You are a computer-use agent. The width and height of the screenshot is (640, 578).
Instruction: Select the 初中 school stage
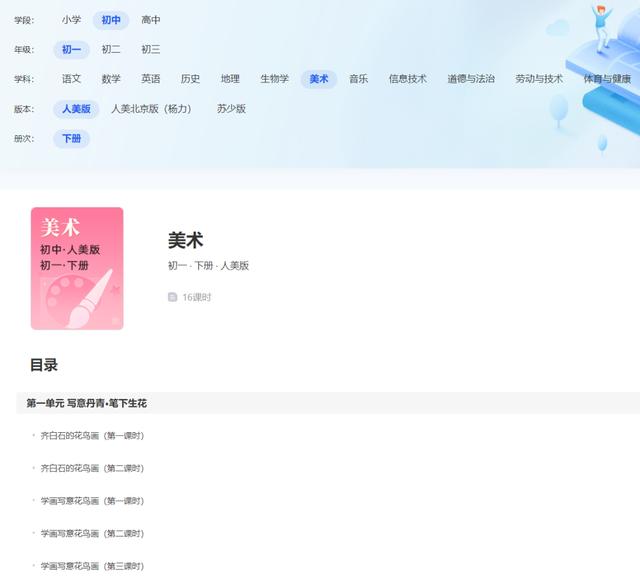pos(111,20)
